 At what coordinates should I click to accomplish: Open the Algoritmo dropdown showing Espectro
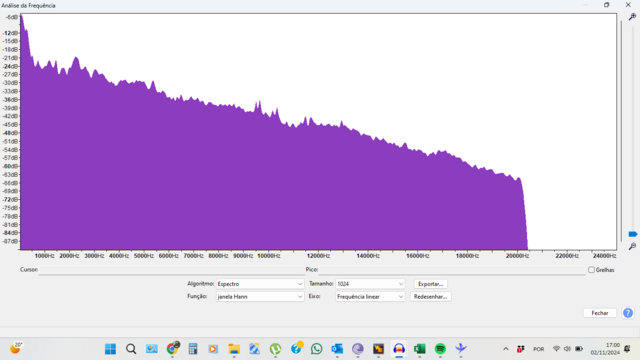tap(260, 284)
